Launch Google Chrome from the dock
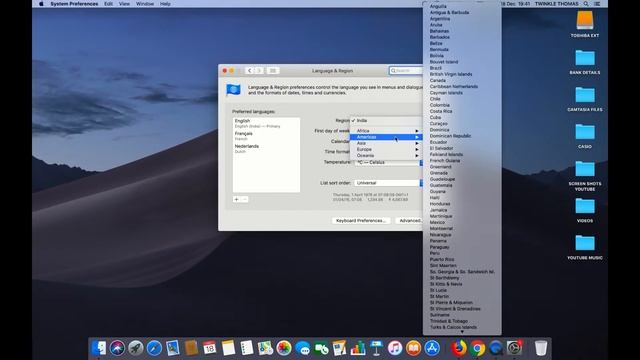The image size is (640, 360). pos(477,348)
